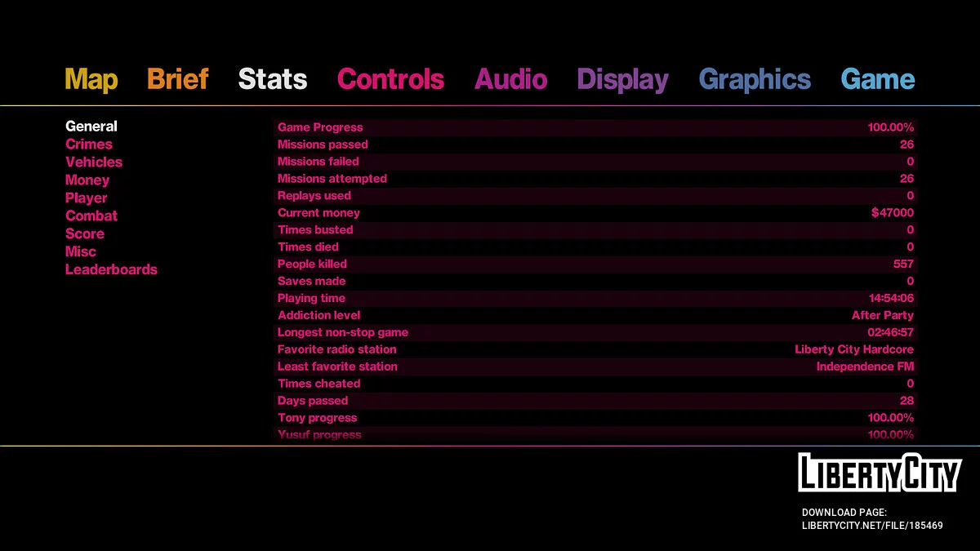The width and height of the screenshot is (980, 551).
Task: Open the Display tab
Action: [622, 79]
